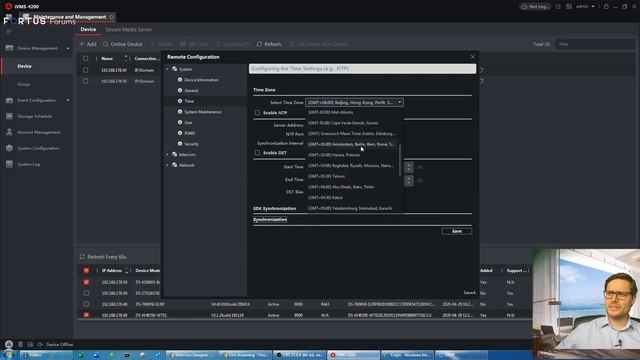Untick the DS-KD8003 row checkbox
640x360 pixels.
pyautogui.click(x=86, y=282)
